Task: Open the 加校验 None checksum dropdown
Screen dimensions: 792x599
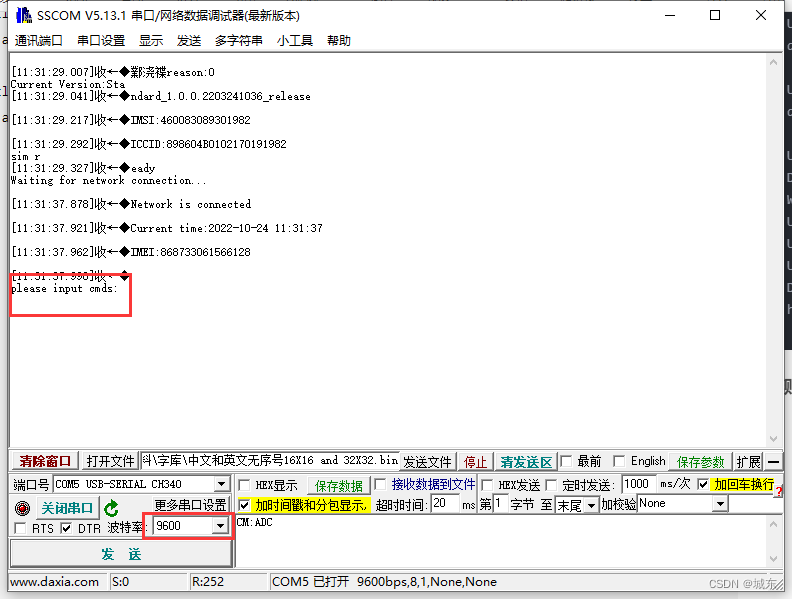Action: [720, 504]
